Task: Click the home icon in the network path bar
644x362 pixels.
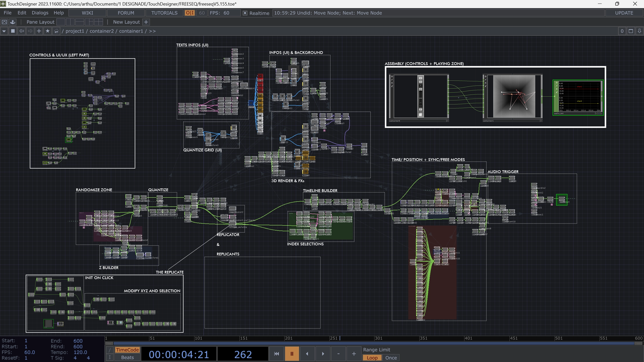Action: point(56,31)
